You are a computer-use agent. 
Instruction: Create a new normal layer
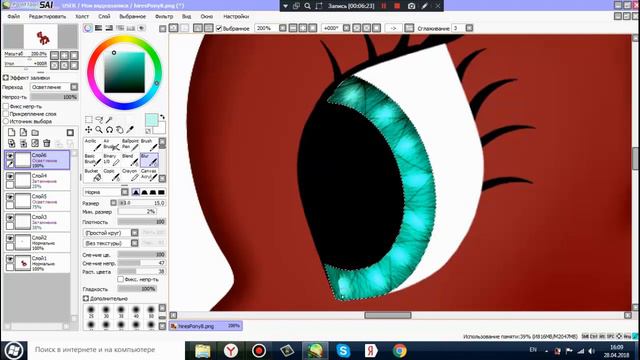click(x=12, y=132)
